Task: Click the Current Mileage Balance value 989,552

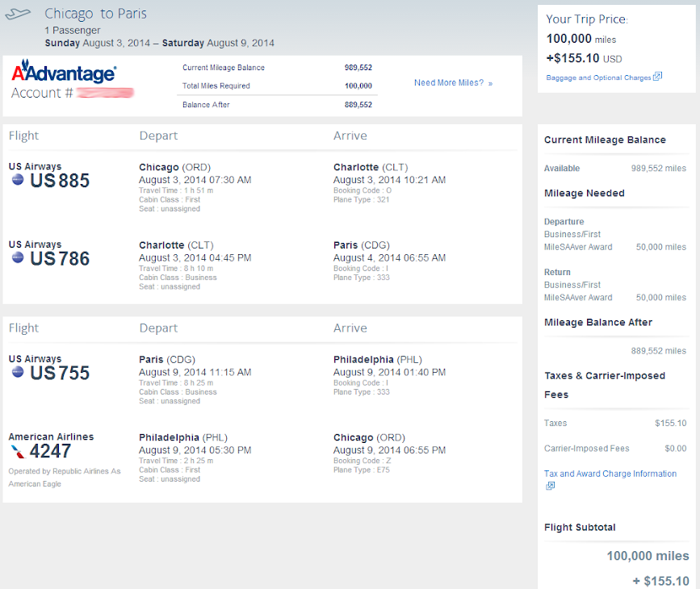Action: 358,68
